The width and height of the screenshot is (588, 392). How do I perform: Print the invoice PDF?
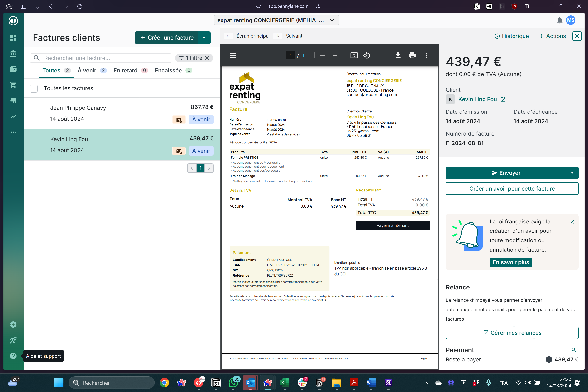click(x=412, y=55)
